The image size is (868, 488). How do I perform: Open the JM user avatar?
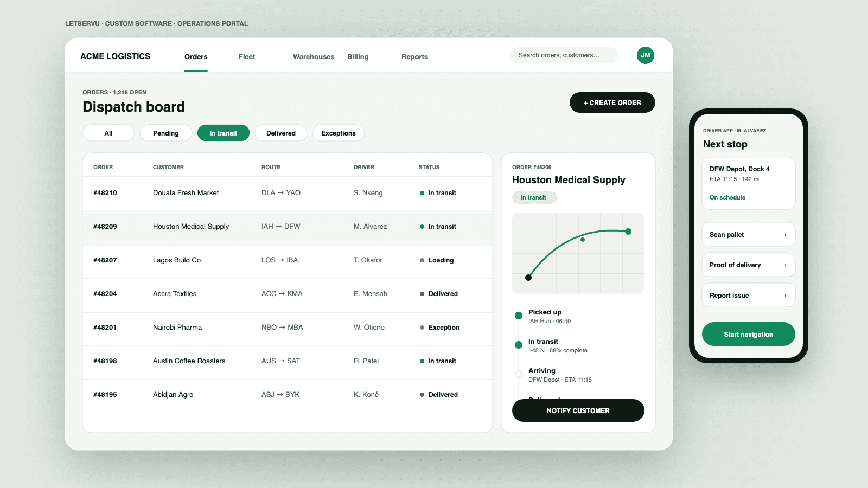645,55
